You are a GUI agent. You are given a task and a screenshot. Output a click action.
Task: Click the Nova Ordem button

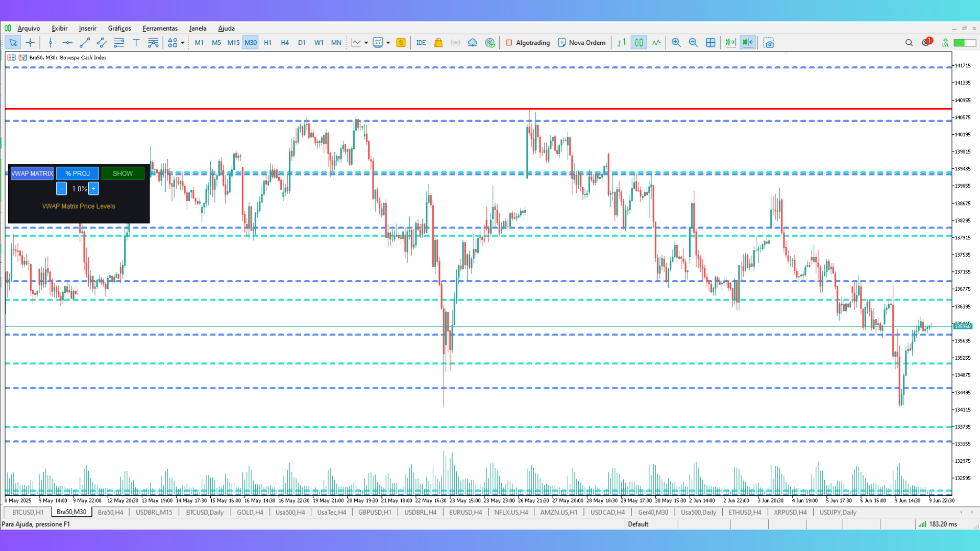(582, 43)
